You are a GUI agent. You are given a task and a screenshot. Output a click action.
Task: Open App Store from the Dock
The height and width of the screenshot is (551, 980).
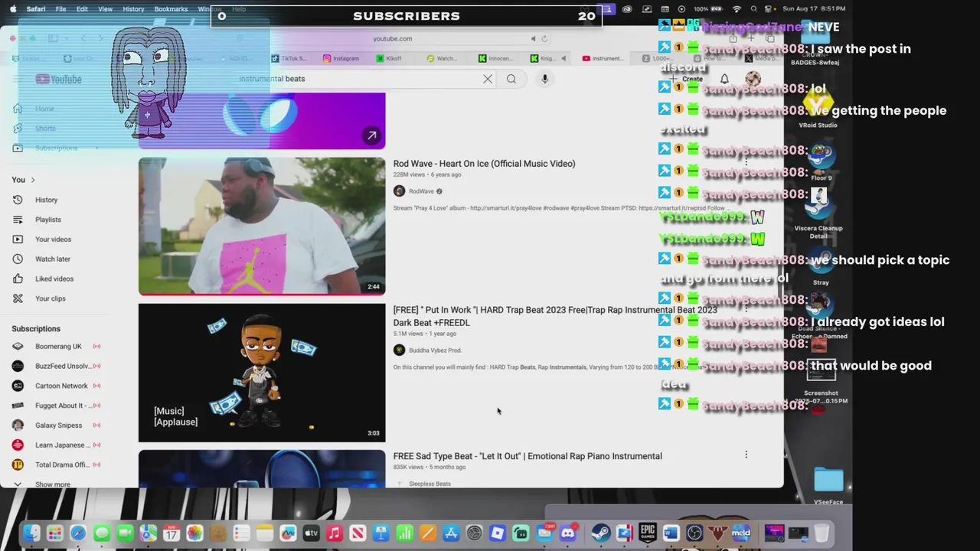click(x=451, y=533)
